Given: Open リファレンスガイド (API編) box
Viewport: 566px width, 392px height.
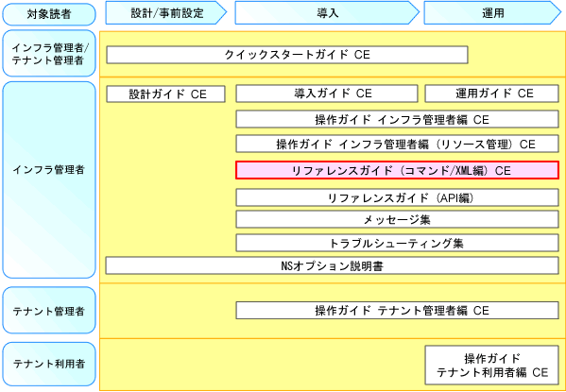Looking at the screenshot, I should (x=398, y=197).
